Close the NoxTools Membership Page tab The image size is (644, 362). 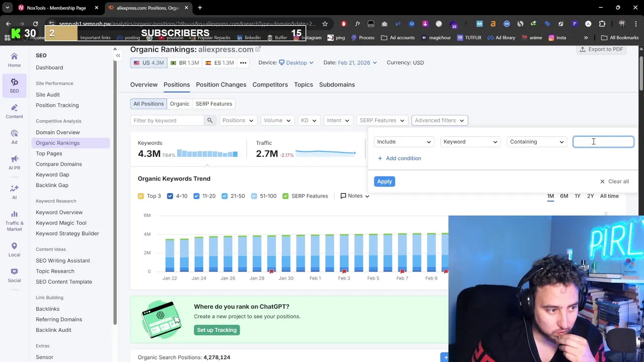click(97, 8)
